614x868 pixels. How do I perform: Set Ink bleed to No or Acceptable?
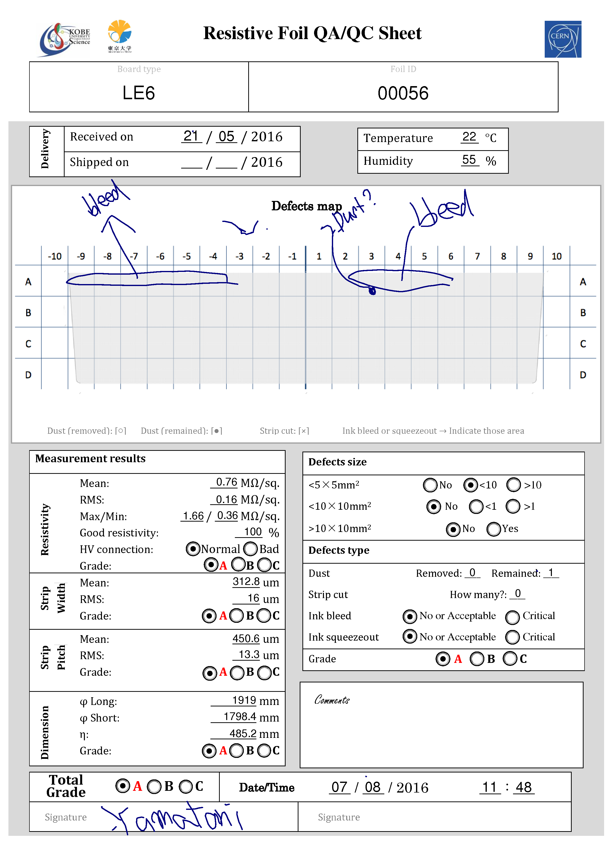pos(410,617)
